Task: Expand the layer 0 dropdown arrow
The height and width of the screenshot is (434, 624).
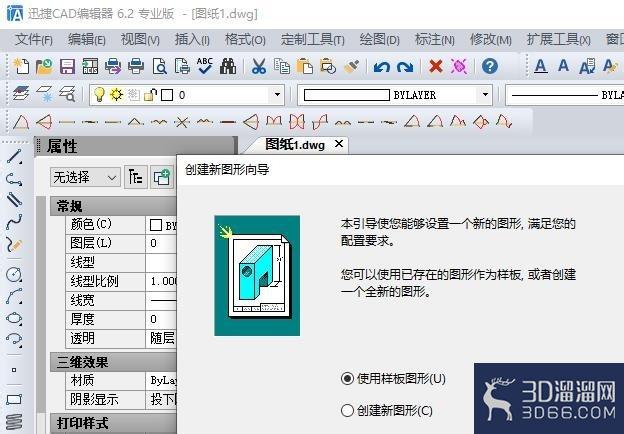Action: pyautogui.click(x=277, y=95)
